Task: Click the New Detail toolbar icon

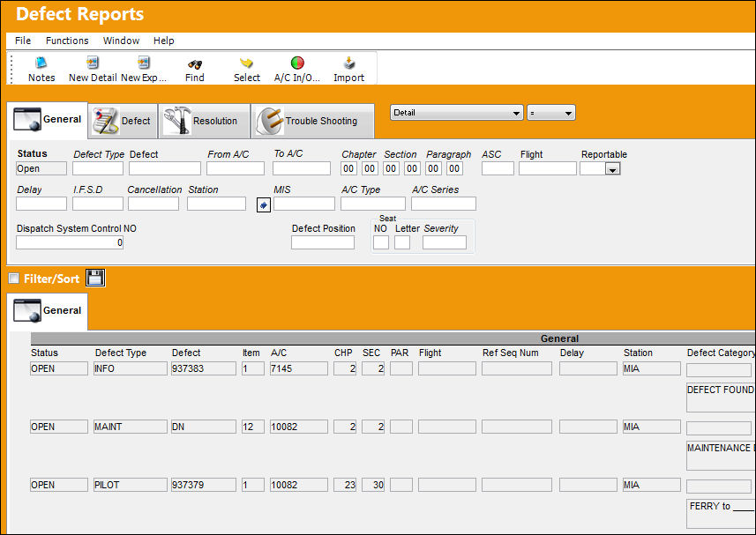Action: pos(93,70)
